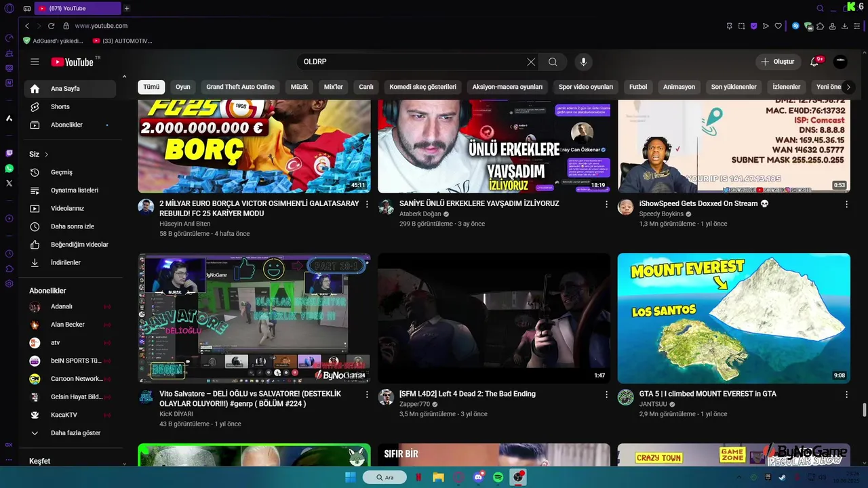
Task: Open the browser extensions puzzle icon
Action: tap(821, 26)
